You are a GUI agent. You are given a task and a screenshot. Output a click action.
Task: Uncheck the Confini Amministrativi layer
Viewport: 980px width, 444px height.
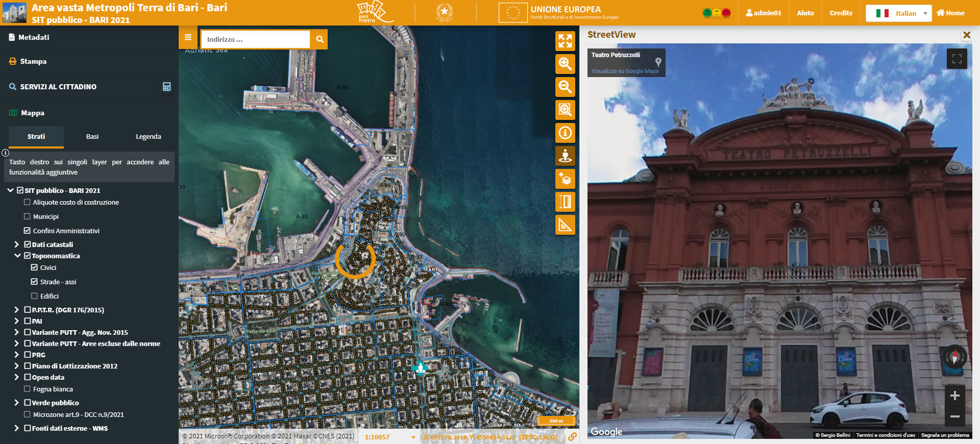click(27, 231)
